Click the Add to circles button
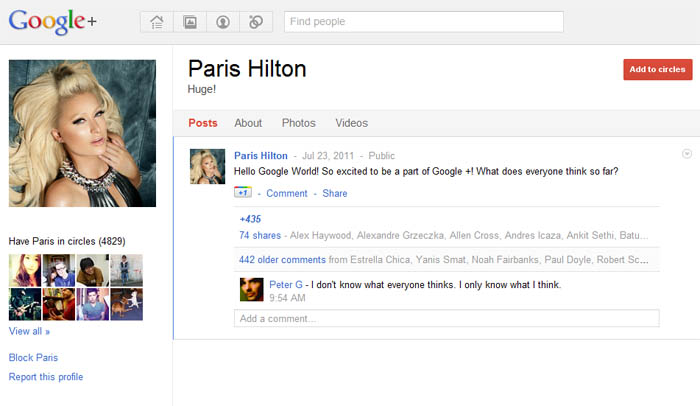This screenshot has height=406, width=700. [x=658, y=69]
